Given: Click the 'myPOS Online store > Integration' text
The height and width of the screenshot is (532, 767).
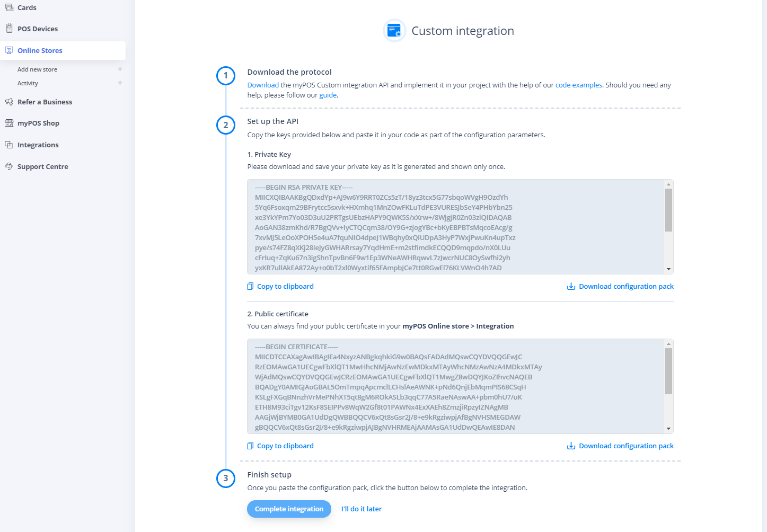Looking at the screenshot, I should coord(458,326).
